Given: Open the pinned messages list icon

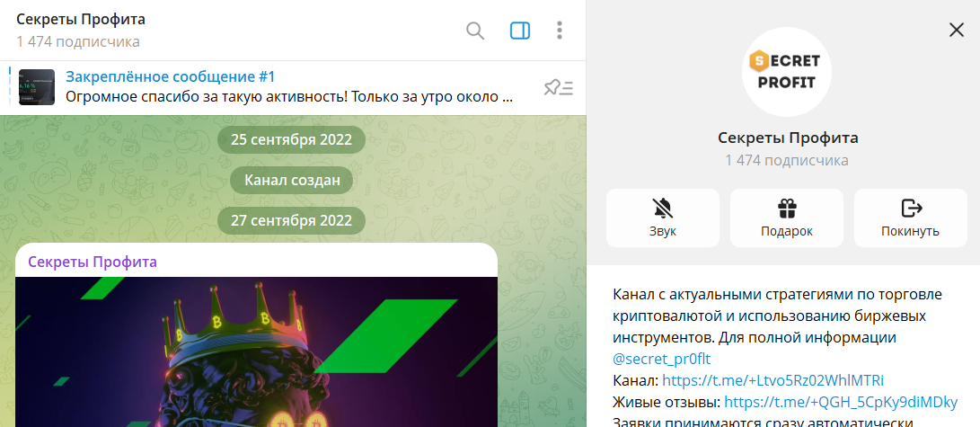Looking at the screenshot, I should [x=558, y=87].
